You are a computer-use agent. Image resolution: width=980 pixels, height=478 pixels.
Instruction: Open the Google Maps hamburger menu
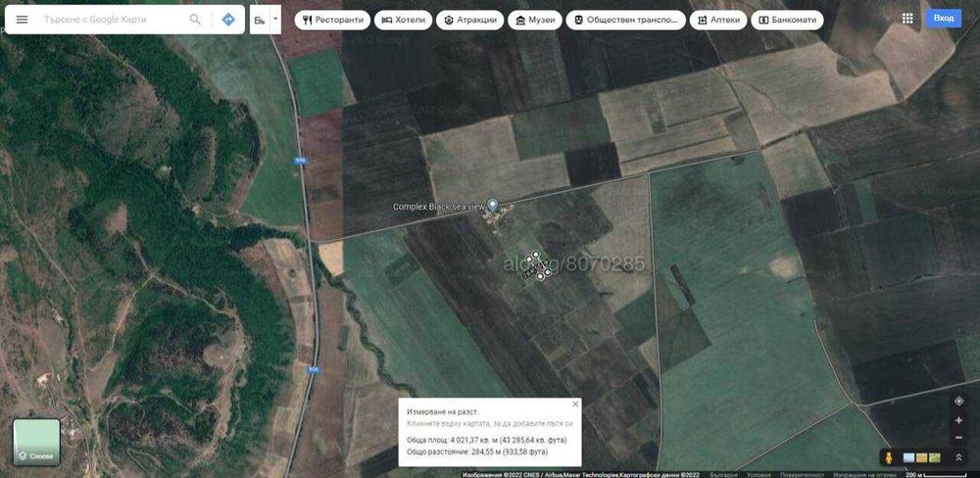click(22, 20)
